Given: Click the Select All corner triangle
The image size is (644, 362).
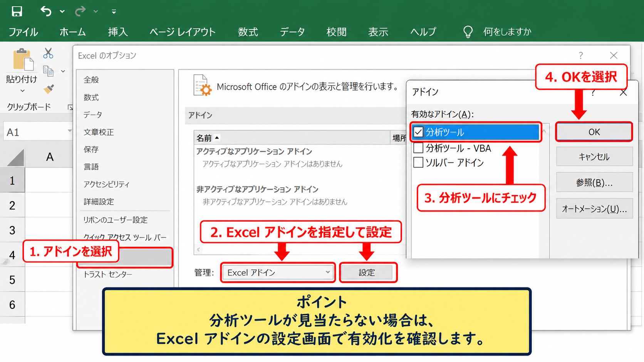Looking at the screenshot, I should 15,157.
